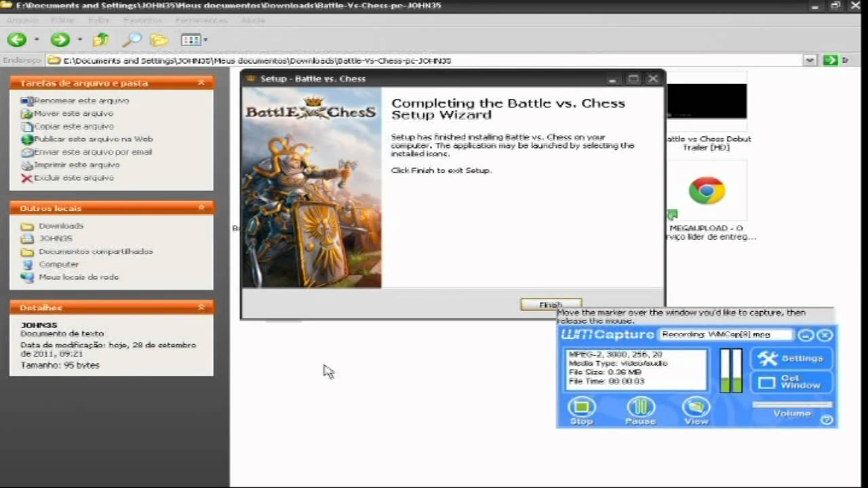
Task: Click the WM Capture audio level meter
Action: [730, 370]
